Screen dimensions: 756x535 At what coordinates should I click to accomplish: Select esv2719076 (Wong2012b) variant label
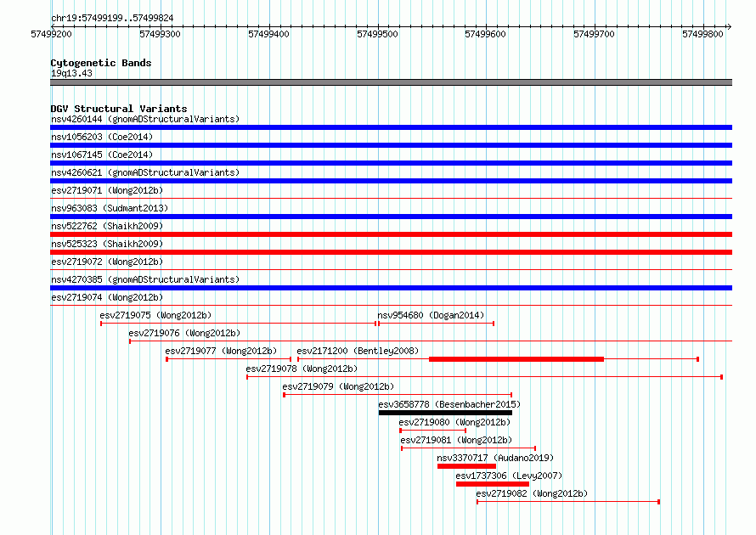(184, 333)
